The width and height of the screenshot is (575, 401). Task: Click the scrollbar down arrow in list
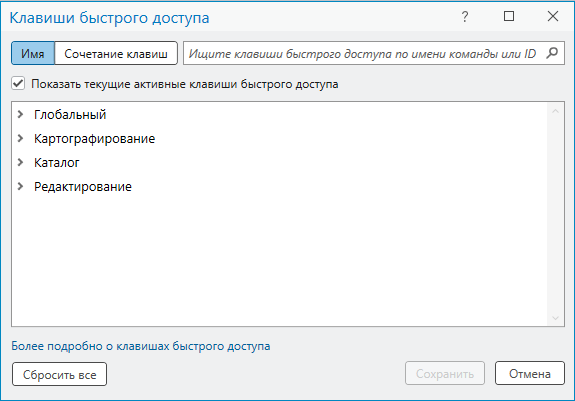pos(555,318)
